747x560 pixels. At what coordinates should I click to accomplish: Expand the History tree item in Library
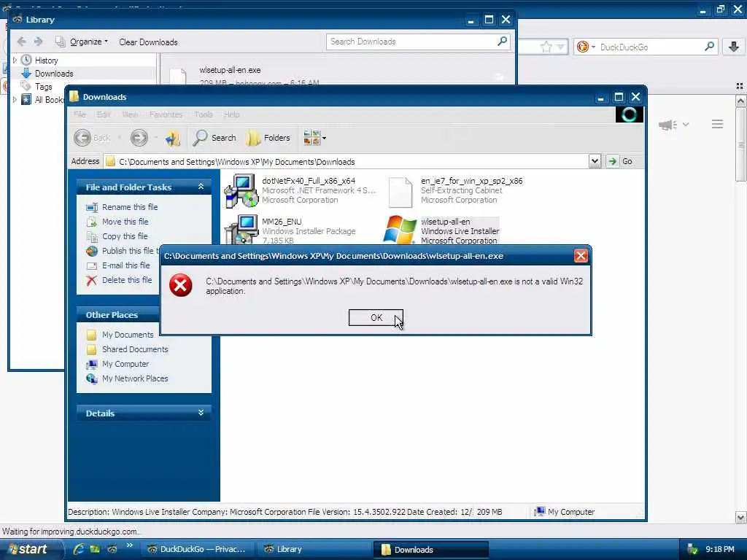[15, 60]
